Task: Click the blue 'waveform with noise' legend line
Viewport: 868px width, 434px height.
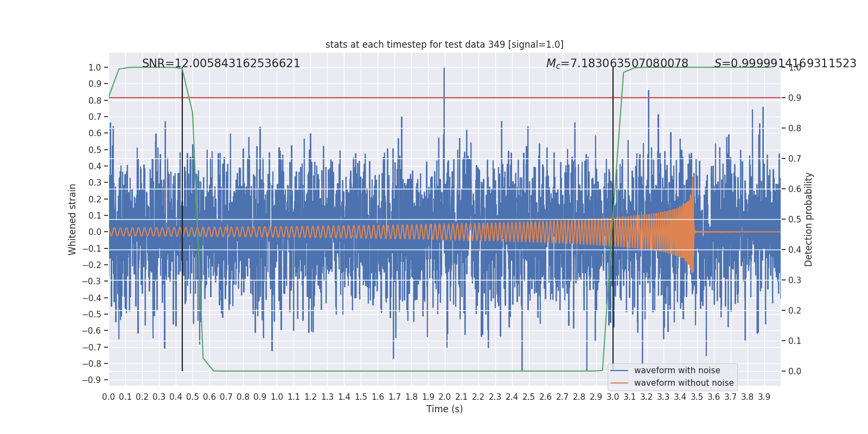Action: [x=619, y=371]
